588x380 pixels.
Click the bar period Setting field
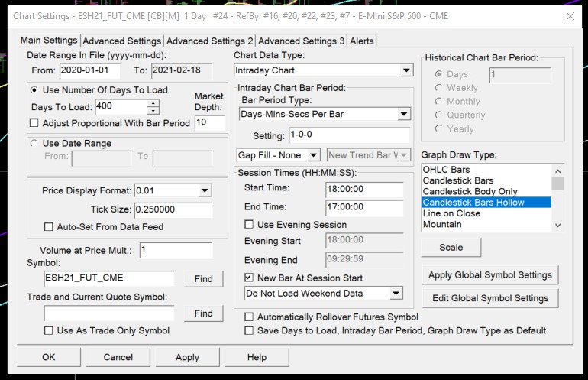click(x=349, y=135)
